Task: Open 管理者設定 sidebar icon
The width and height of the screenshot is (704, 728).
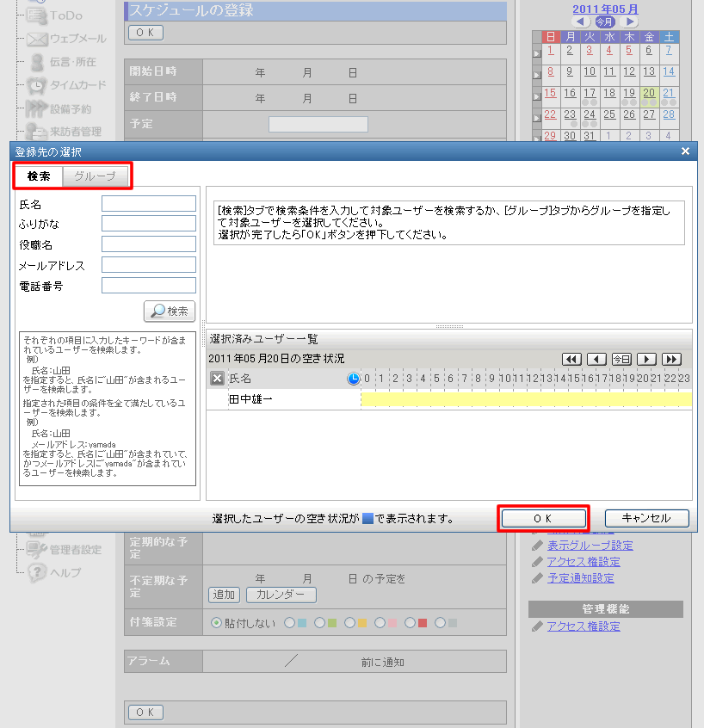Action: click(37, 550)
